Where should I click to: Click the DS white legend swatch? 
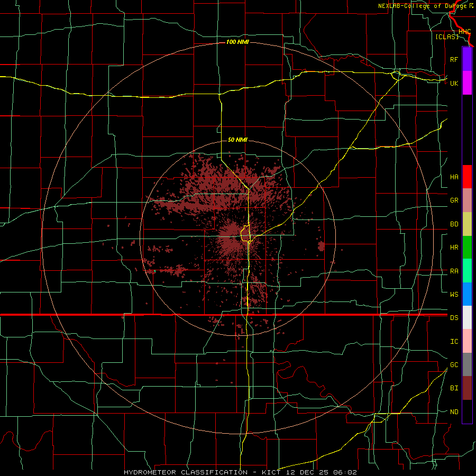pos(467,317)
